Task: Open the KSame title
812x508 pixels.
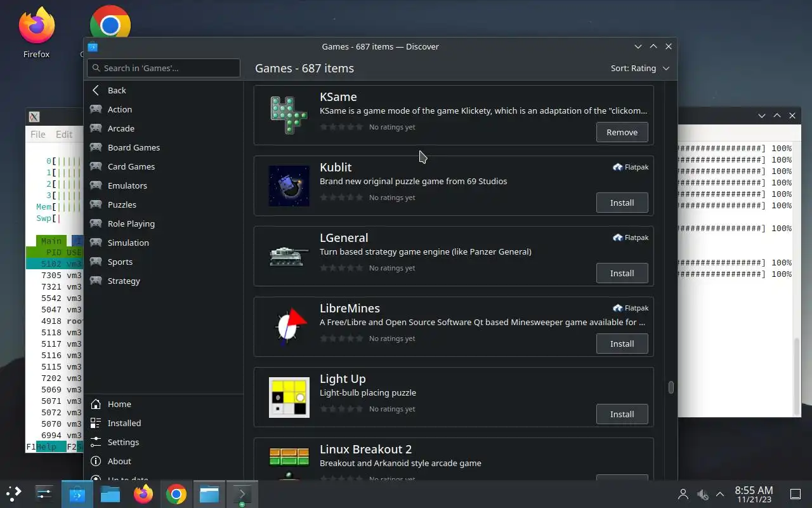Action: (x=338, y=97)
